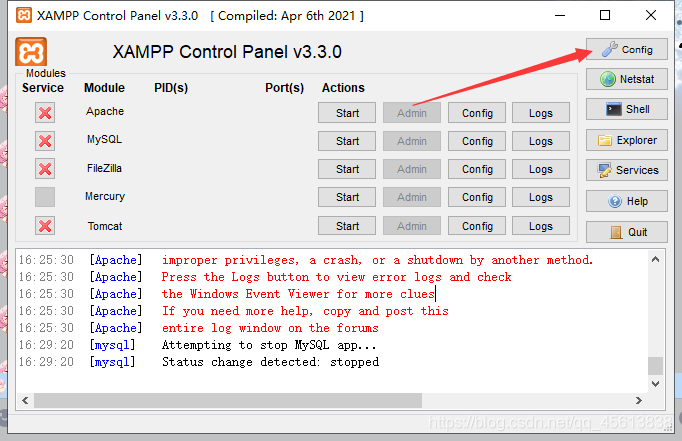Click the horizontal scrollbar thumb in log
682x441 pixels.
pyautogui.click(x=228, y=401)
